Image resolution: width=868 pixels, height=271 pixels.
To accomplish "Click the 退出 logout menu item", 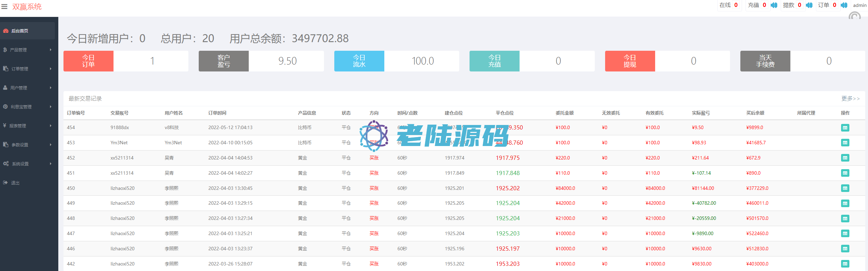I will [x=15, y=183].
